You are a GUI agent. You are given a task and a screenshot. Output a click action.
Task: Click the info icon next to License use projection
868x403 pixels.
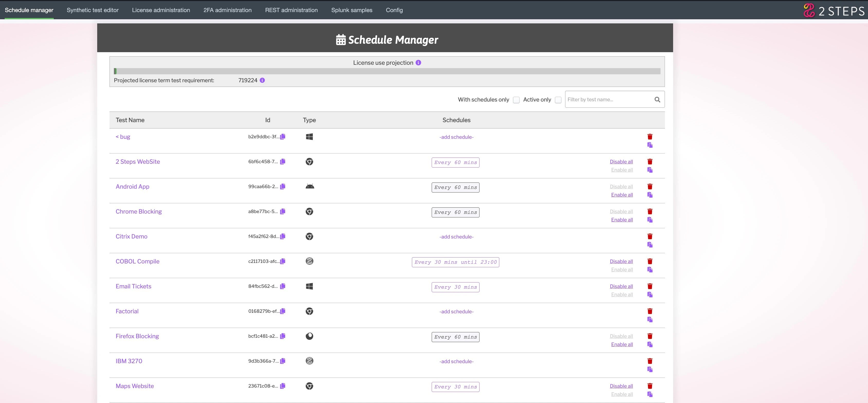point(418,62)
